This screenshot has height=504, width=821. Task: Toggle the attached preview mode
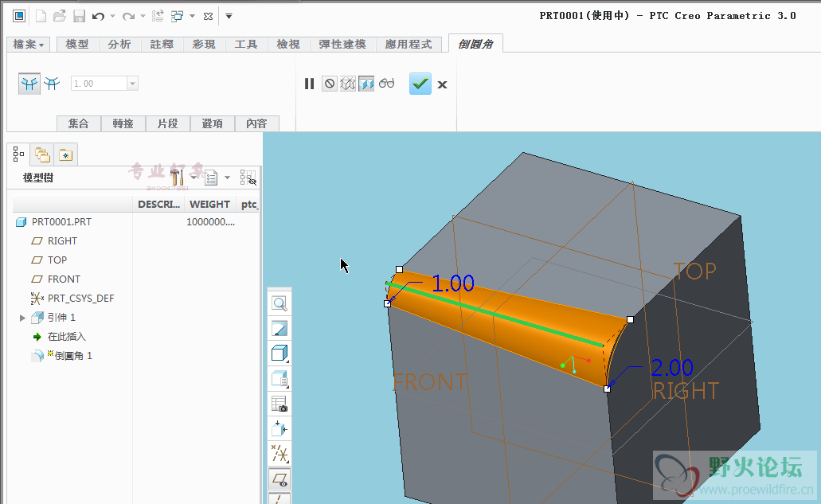366,84
